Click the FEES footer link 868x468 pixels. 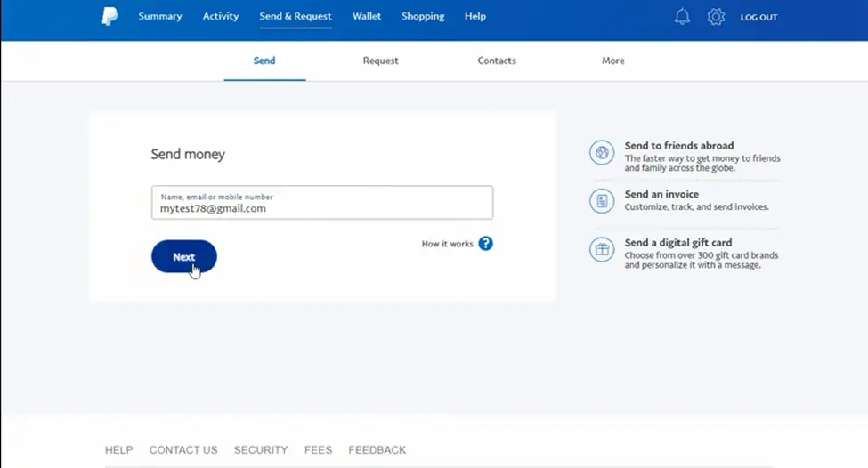click(319, 450)
